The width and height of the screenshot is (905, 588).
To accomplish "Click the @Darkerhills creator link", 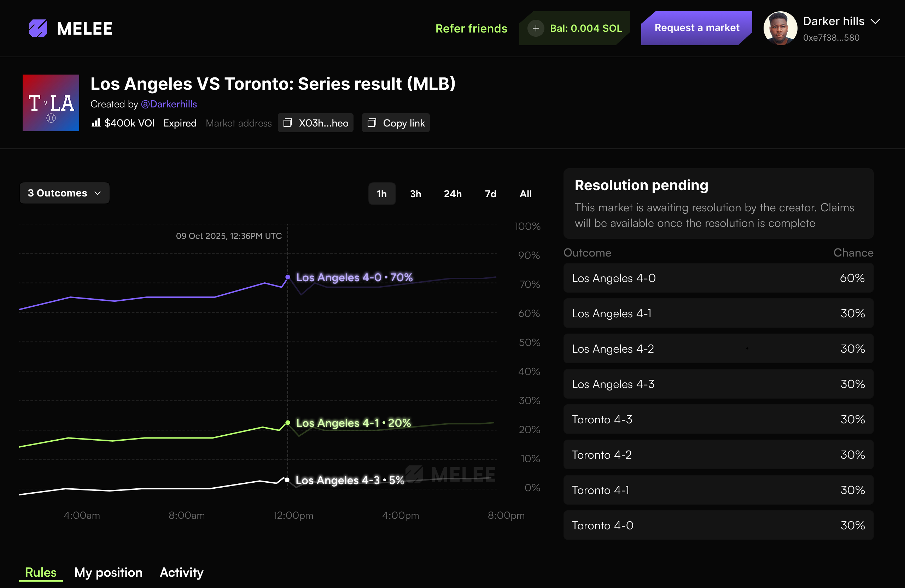I will (169, 104).
